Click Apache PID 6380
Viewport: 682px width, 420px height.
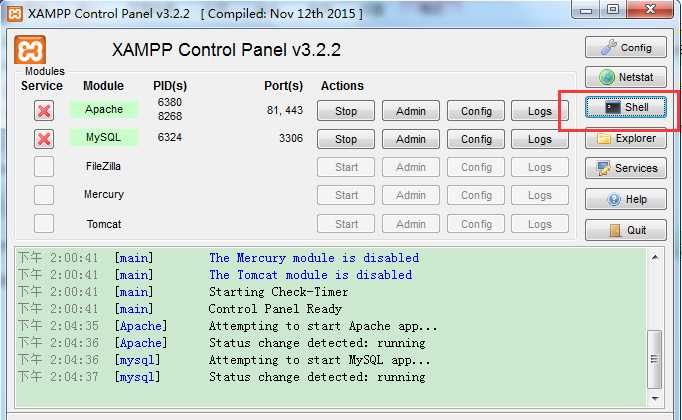pos(170,102)
